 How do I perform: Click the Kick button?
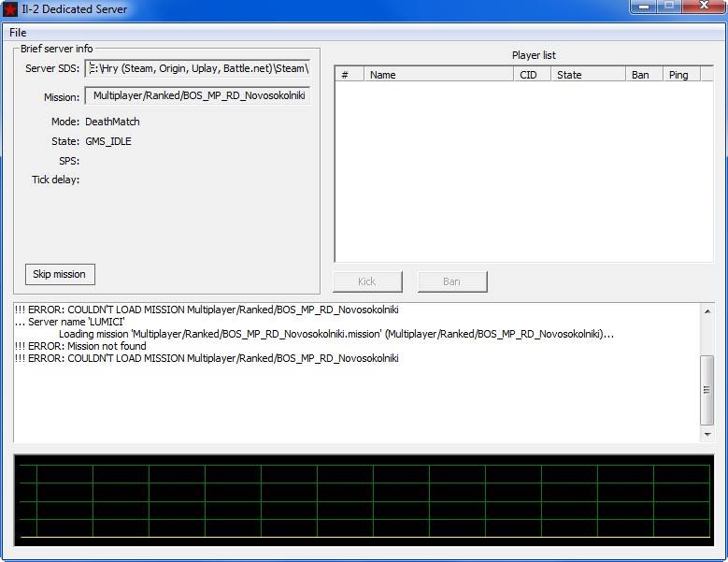pos(367,281)
